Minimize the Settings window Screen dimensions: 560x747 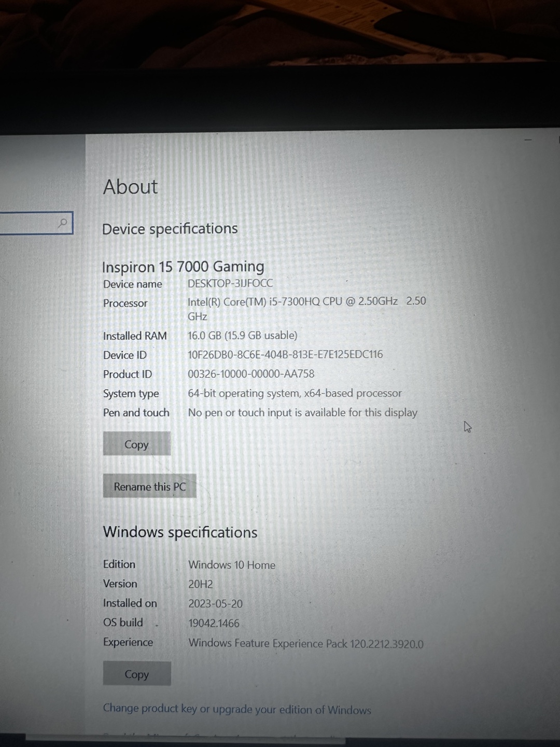(x=528, y=140)
